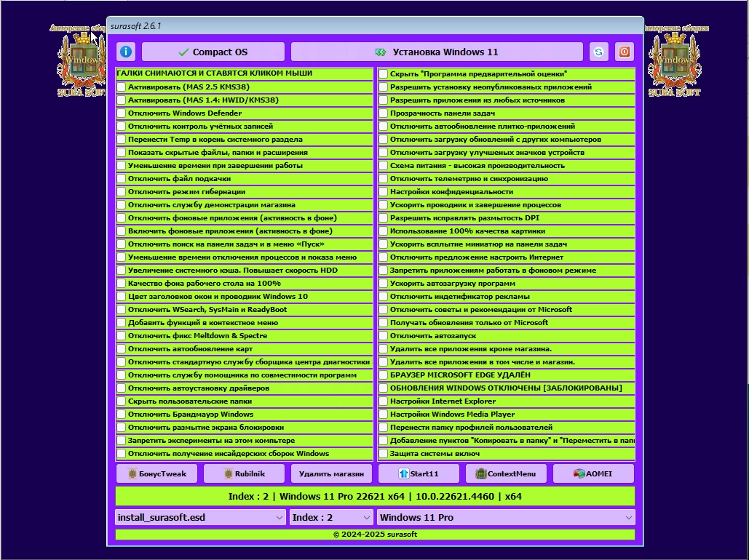Check Отключить автоустановку драйверов

click(x=122, y=388)
